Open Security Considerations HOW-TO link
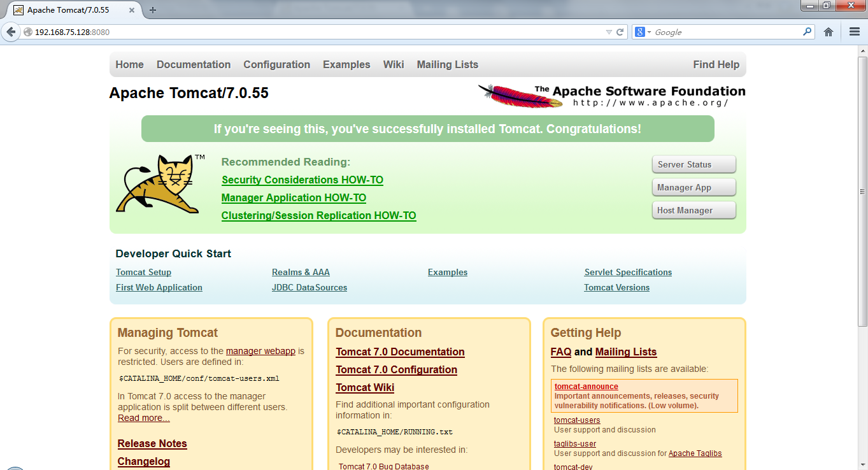This screenshot has height=470, width=868. click(302, 180)
